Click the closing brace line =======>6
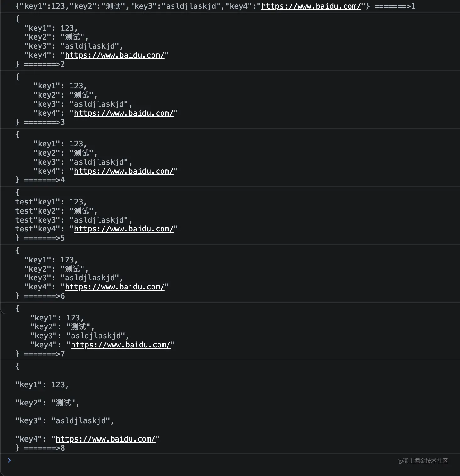Viewport: 460px width, 476px height. click(x=40, y=296)
